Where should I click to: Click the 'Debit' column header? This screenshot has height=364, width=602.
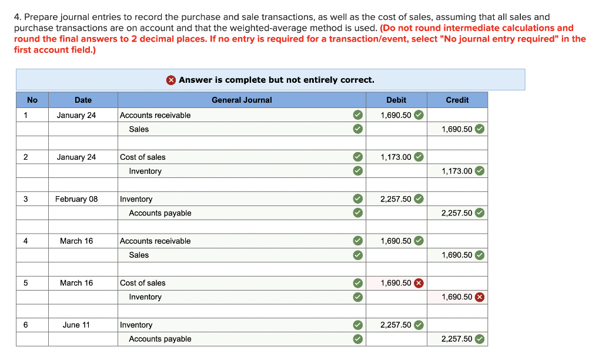[396, 100]
